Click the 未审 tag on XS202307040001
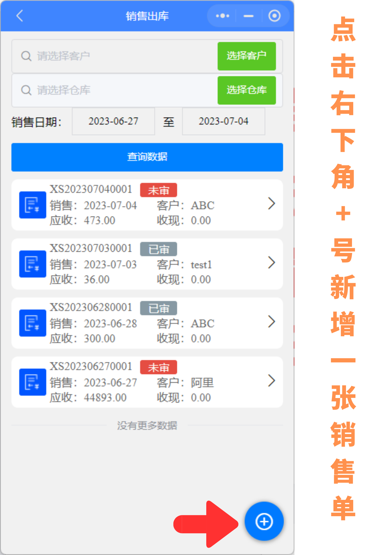This screenshot has height=555, width=392. coord(159,190)
